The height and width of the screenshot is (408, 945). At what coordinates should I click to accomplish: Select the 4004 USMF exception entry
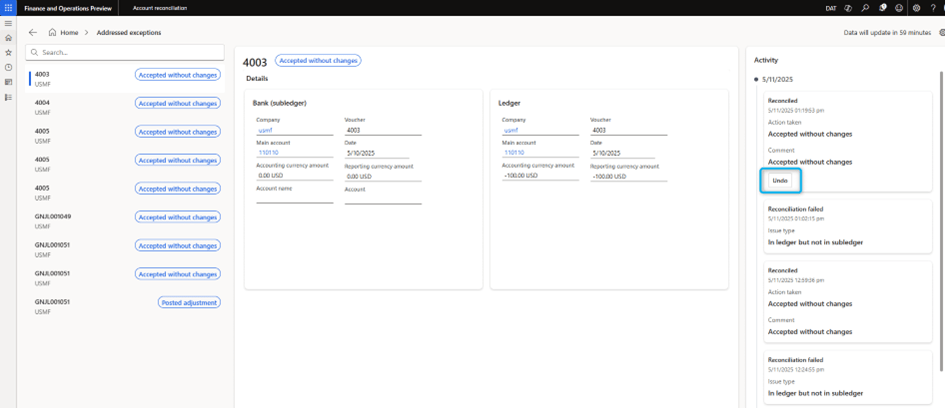pyautogui.click(x=80, y=107)
